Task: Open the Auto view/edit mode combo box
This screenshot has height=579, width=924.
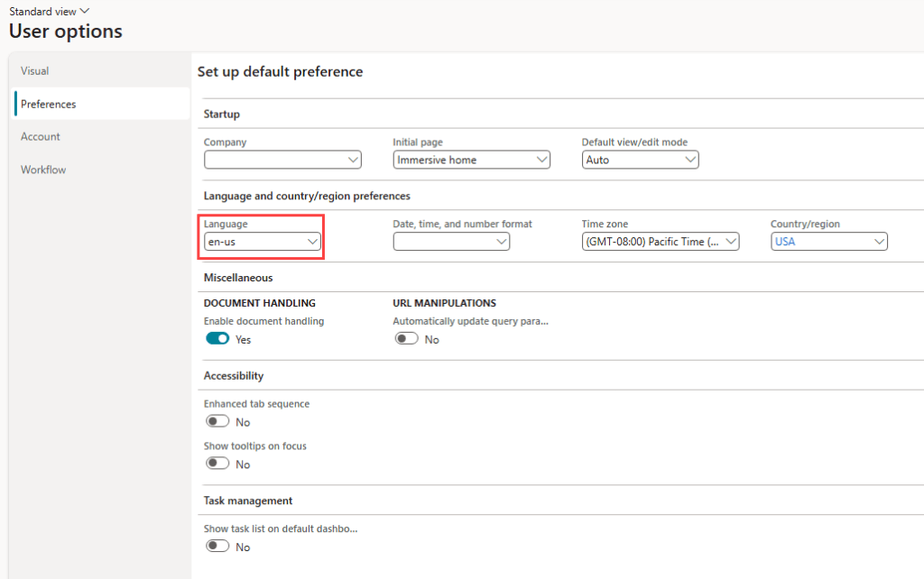Action: click(x=640, y=160)
